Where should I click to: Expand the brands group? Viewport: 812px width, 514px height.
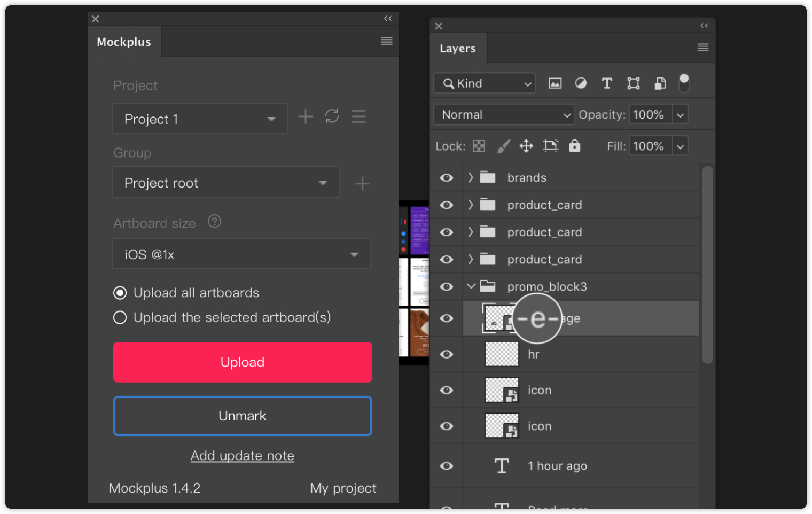(x=470, y=177)
